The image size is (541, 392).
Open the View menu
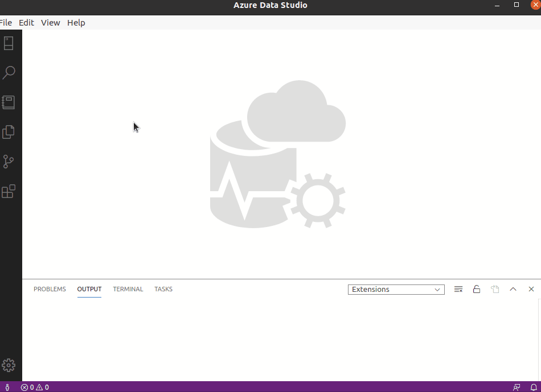(x=50, y=23)
